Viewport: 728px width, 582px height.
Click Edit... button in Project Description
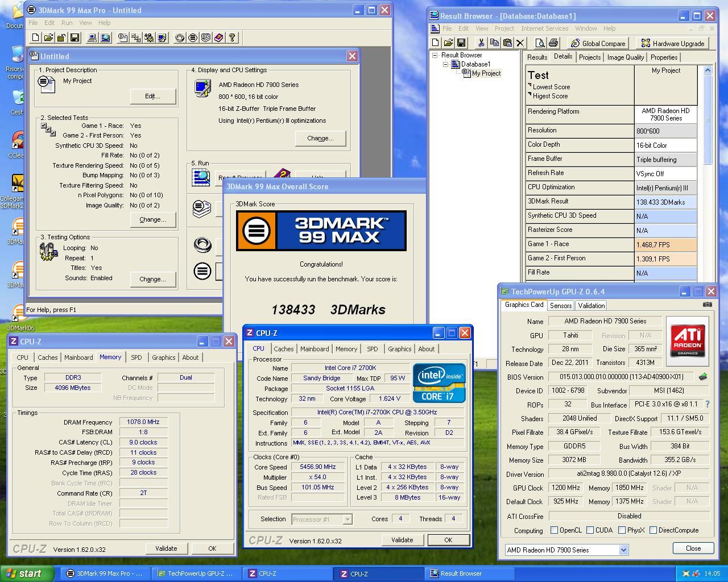[152, 96]
